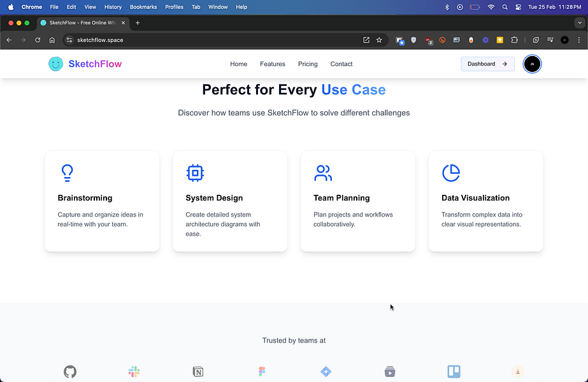
Task: Open the user profile avatar
Action: 532,64
